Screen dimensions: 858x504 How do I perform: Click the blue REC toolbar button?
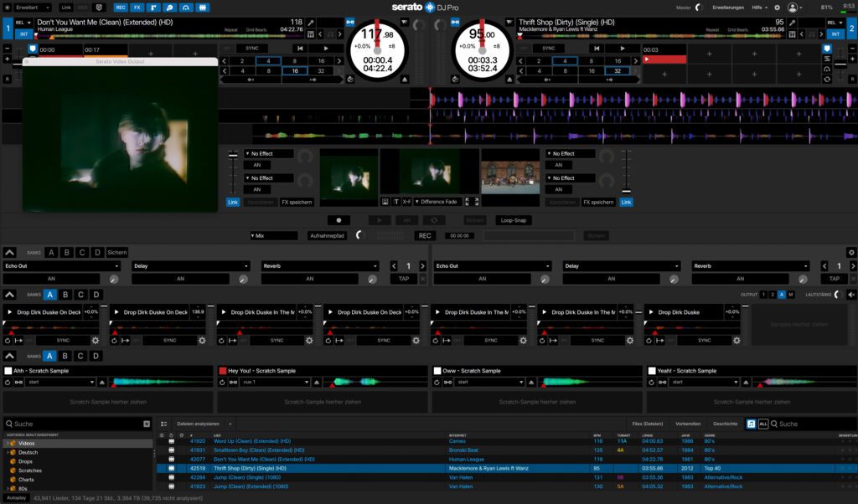pos(120,8)
